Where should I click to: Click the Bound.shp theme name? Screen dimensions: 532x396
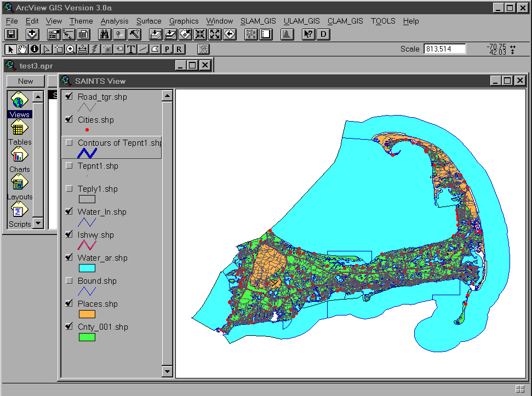(97, 281)
